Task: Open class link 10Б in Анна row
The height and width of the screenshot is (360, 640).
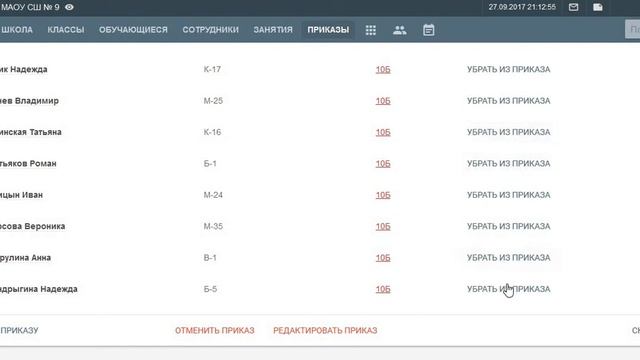Action: [x=383, y=258]
